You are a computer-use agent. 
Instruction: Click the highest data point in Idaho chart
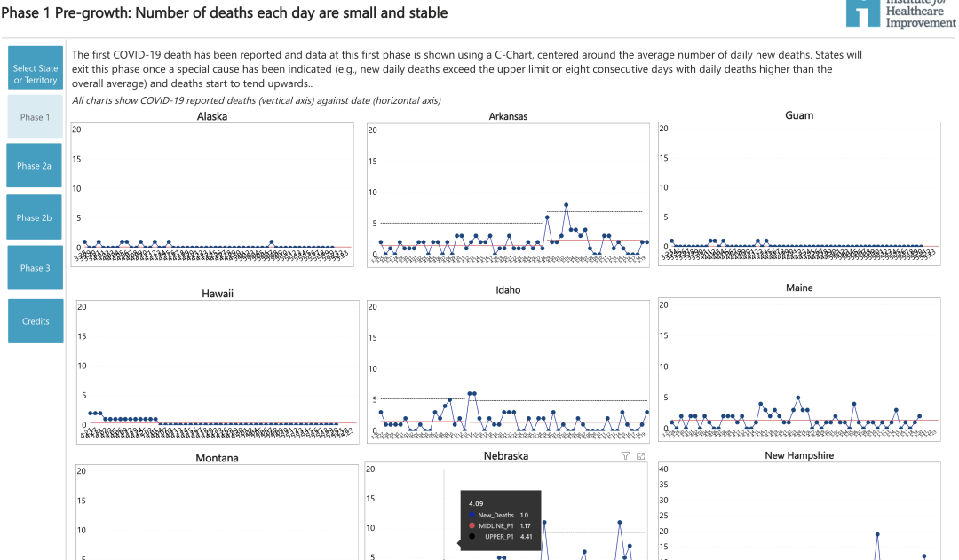[471, 393]
